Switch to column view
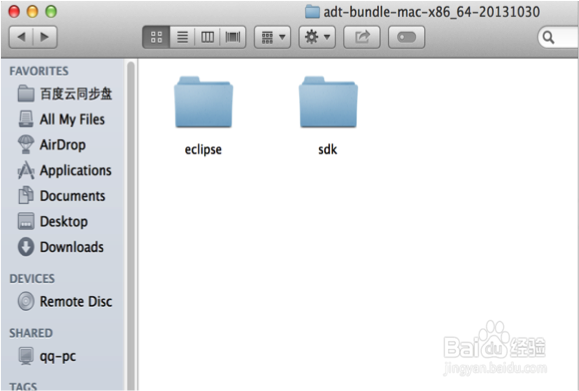Image resolution: width=579 pixels, height=391 pixels. click(x=207, y=37)
